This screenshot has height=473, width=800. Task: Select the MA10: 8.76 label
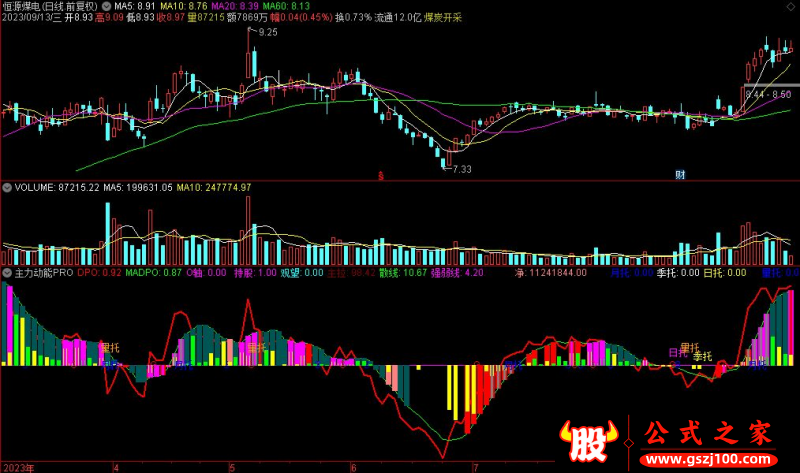click(x=184, y=6)
